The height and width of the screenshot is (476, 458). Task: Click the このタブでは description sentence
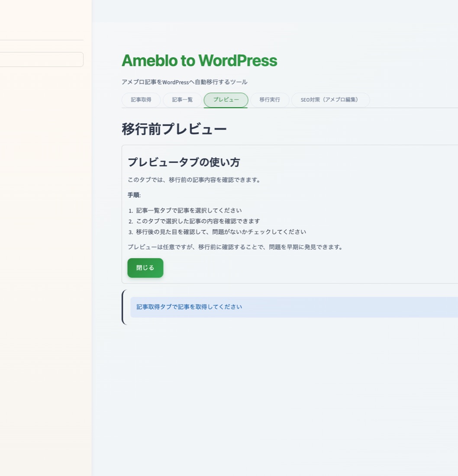click(194, 180)
